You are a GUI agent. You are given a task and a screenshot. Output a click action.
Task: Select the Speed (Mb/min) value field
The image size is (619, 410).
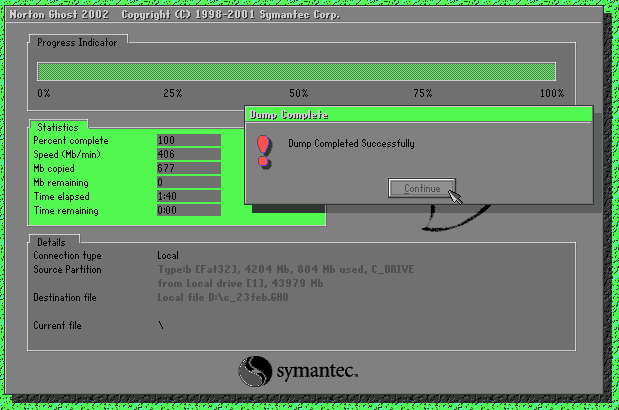[189, 154]
